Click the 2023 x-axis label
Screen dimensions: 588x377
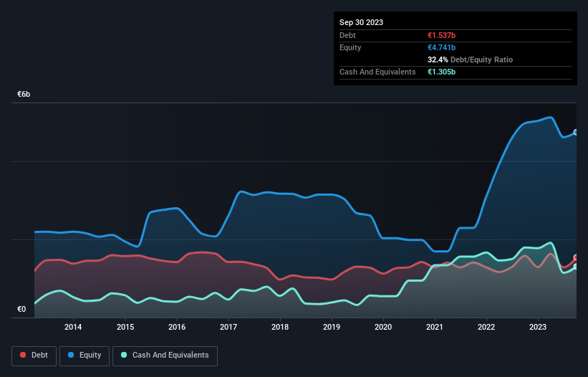coord(538,327)
